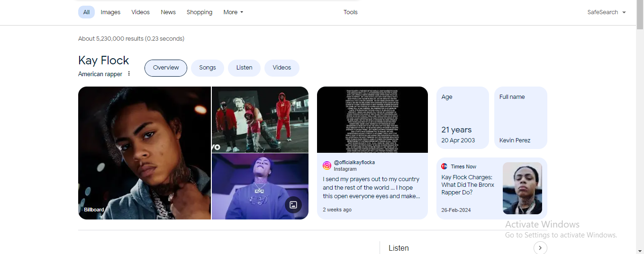644x254 pixels.
Task: Click the 'About 5,230,000 results' text
Action: pos(131,39)
